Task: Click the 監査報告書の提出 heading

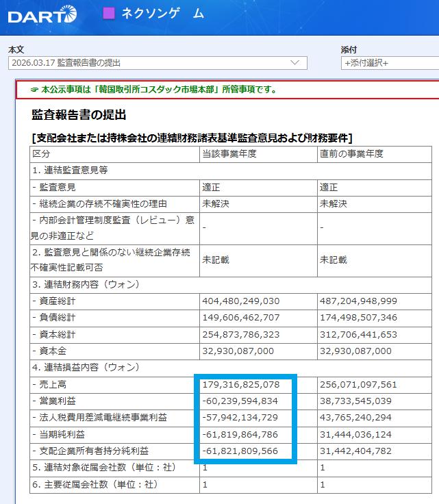Action: click(79, 115)
